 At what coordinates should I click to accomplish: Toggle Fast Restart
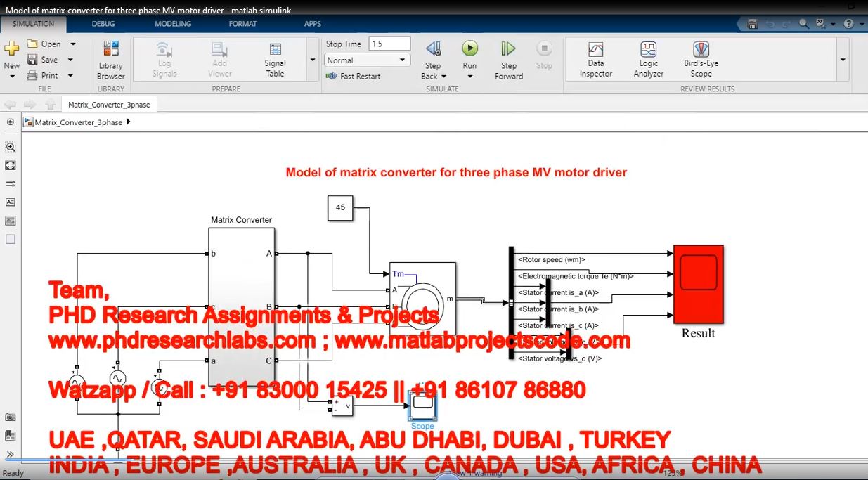[354, 76]
